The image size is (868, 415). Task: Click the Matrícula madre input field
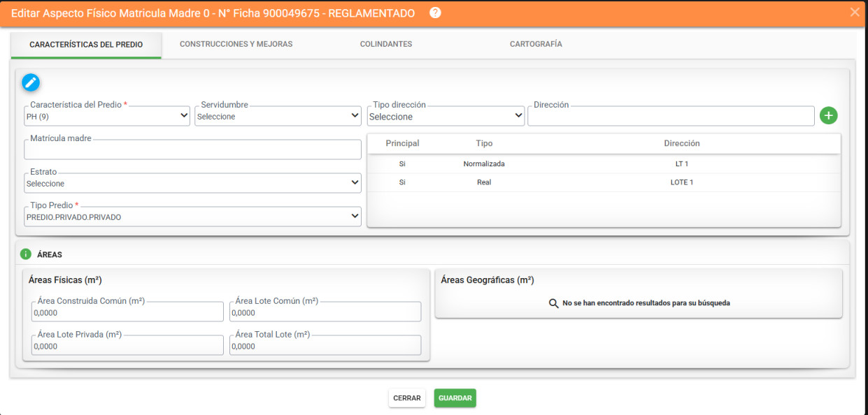[x=193, y=150]
